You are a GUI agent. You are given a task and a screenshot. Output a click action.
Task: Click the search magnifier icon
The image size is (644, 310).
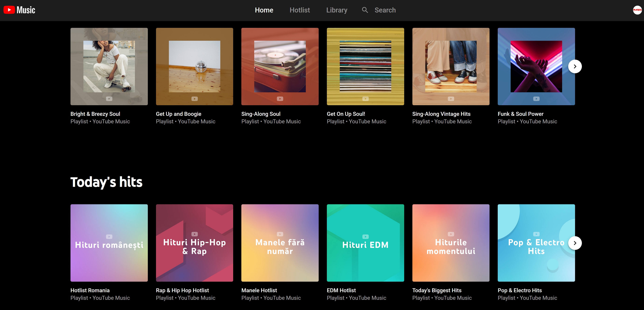[365, 10]
